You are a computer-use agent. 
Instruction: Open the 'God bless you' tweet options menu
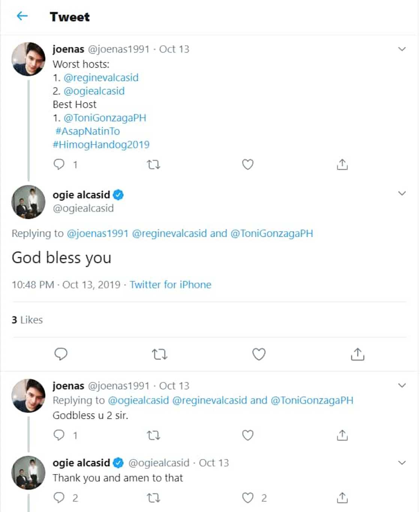point(402,194)
